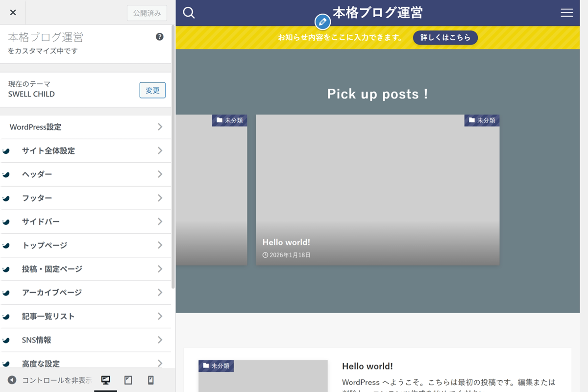Viewport: 588px width, 392px height.
Task: Expand the WordPress設定 chevron
Action: click(160, 127)
